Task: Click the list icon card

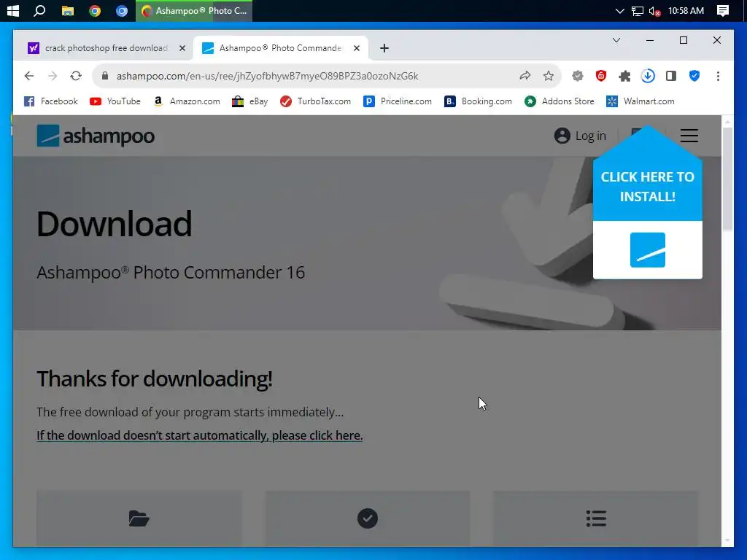Action: 596,518
